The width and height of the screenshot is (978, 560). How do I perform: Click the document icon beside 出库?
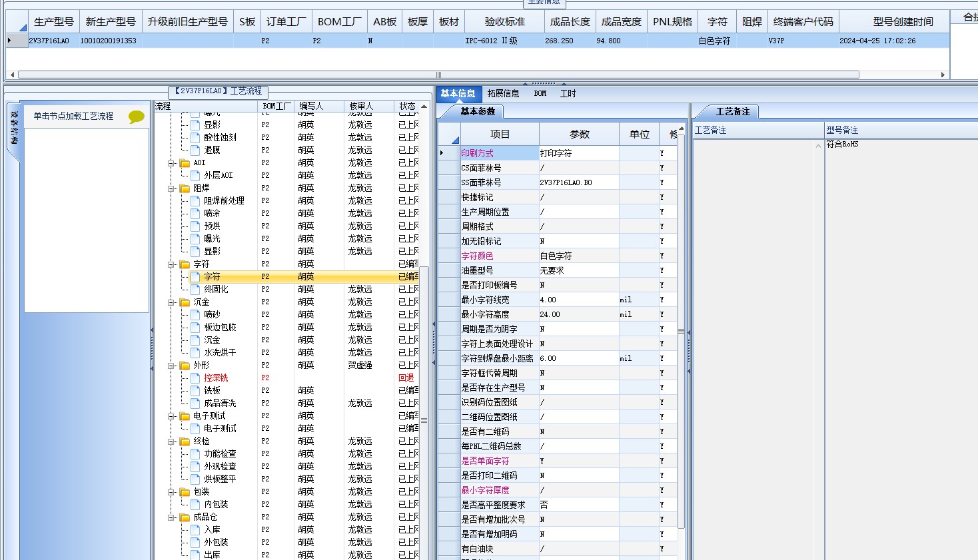coord(195,555)
